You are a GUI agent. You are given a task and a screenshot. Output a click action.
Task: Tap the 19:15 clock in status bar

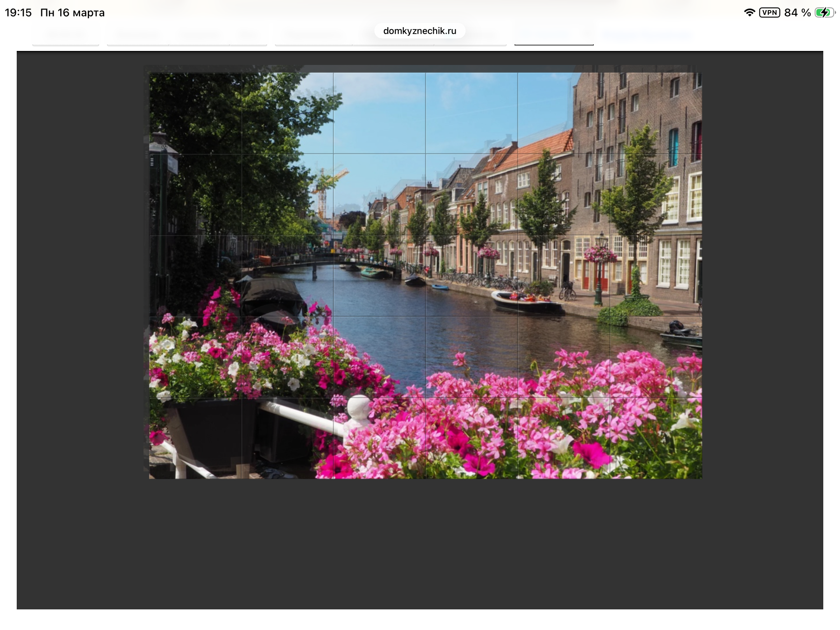(18, 12)
